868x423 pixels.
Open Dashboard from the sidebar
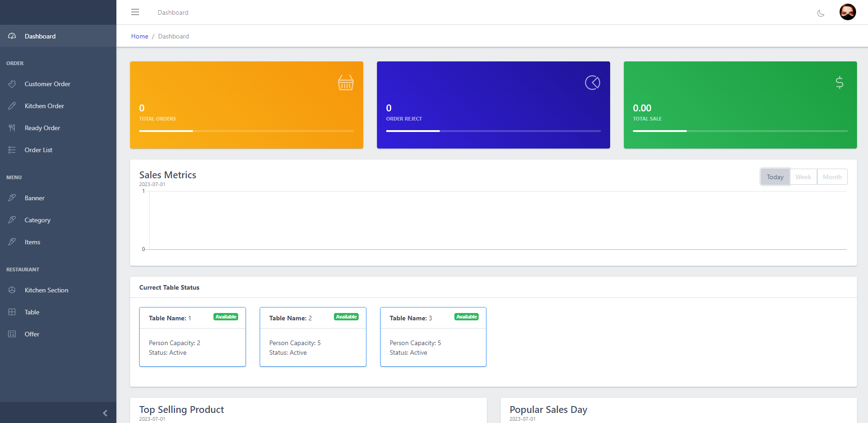click(58, 36)
